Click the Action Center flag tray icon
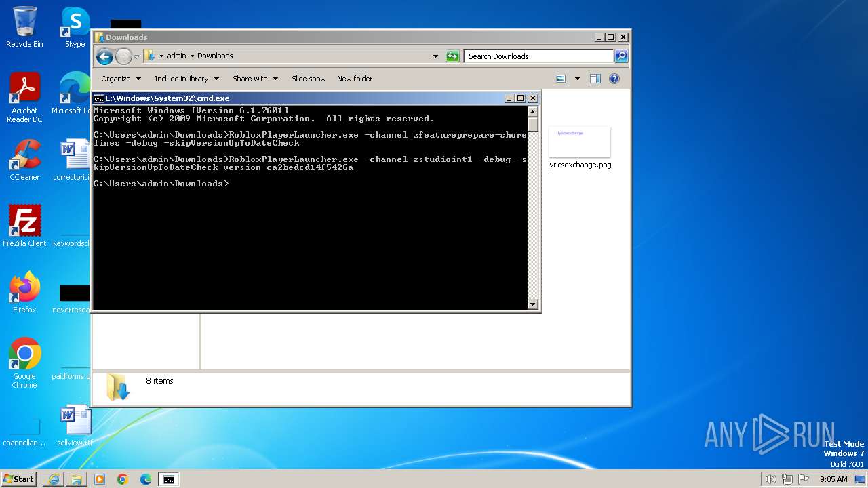868x488 pixels. point(804,479)
